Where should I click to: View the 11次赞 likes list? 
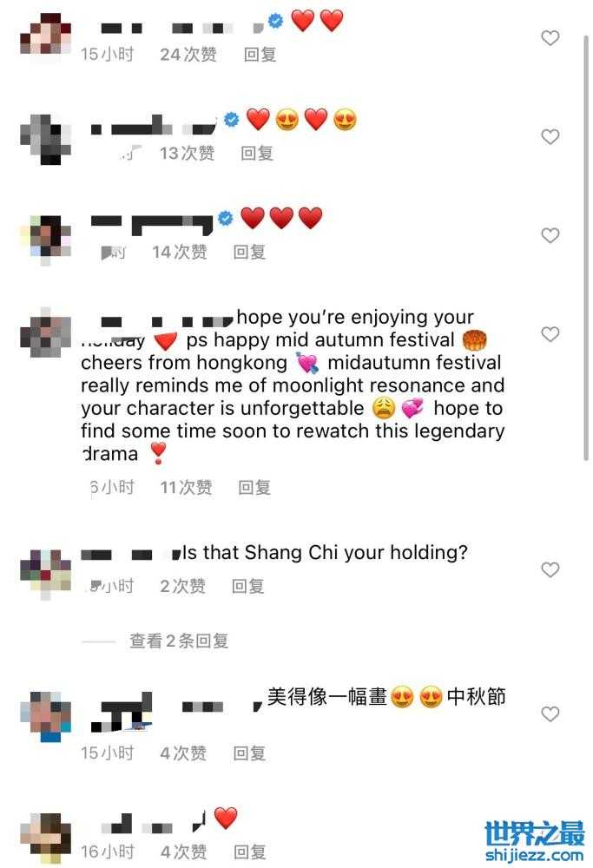[x=186, y=487]
